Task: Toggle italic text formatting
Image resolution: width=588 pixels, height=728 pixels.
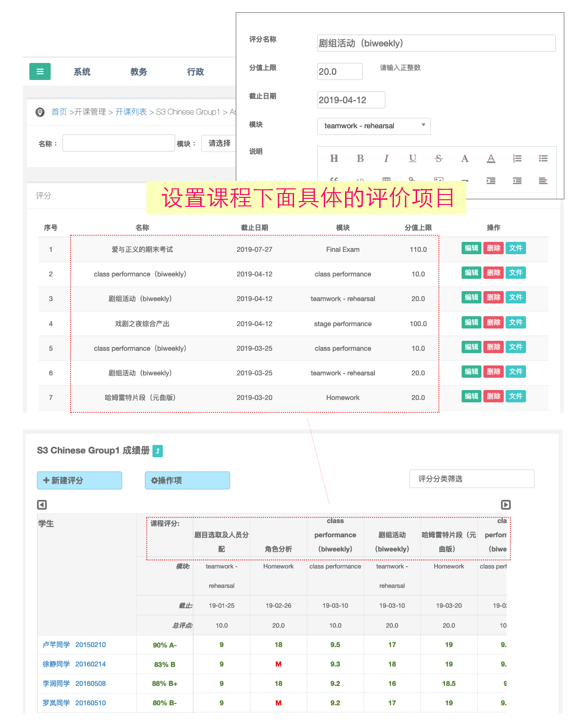Action: coord(386,159)
